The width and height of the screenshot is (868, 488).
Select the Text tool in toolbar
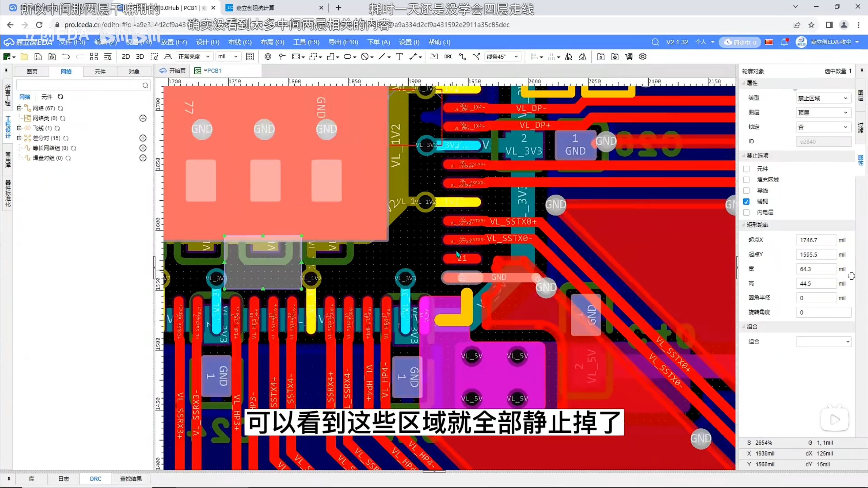coord(399,57)
